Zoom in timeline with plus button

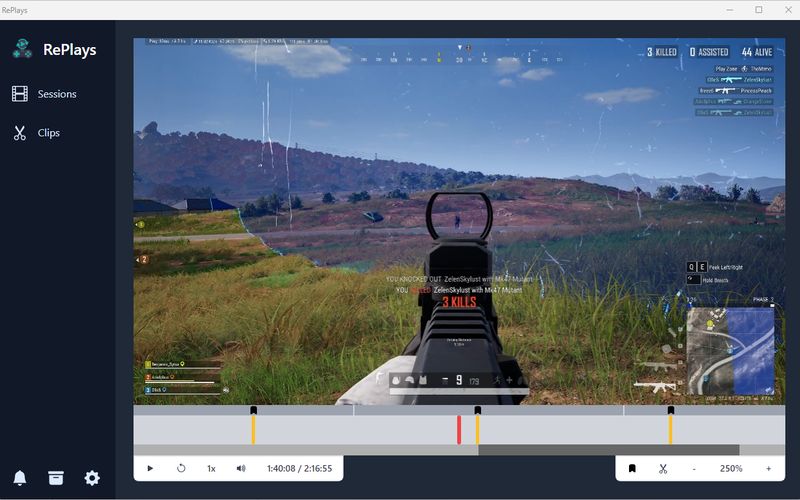pos(768,468)
